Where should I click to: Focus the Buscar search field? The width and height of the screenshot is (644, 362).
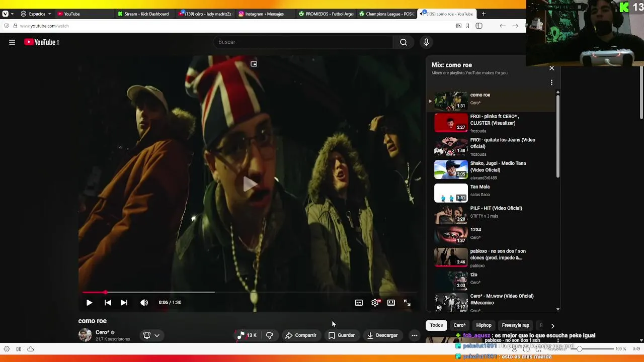[303, 42]
